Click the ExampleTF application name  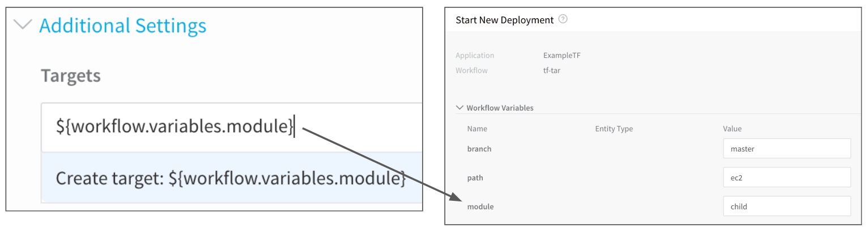tap(561, 56)
